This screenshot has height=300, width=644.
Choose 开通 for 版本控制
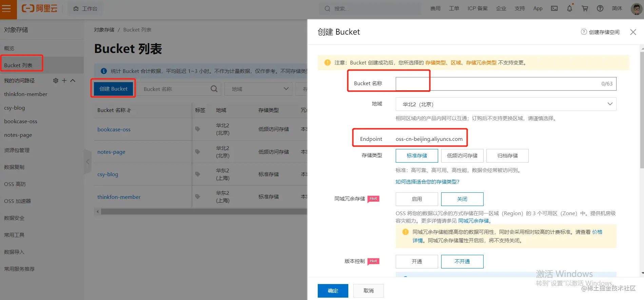(417, 262)
